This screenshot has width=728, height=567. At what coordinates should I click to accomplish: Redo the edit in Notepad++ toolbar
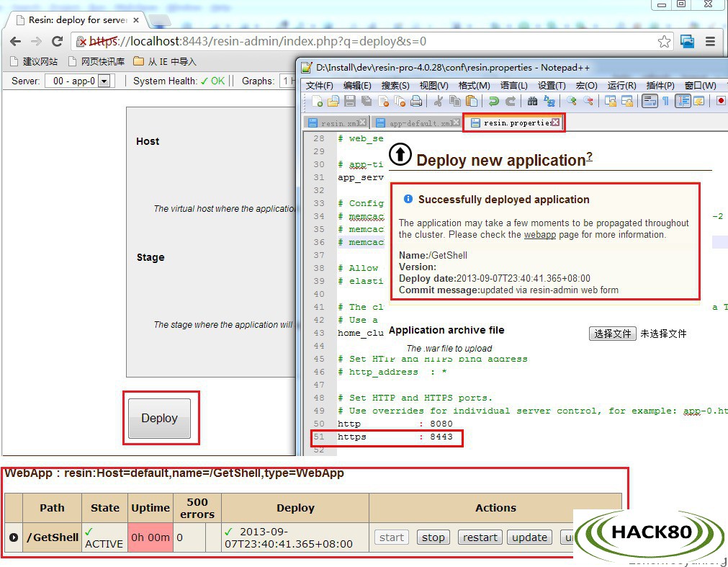coord(511,101)
